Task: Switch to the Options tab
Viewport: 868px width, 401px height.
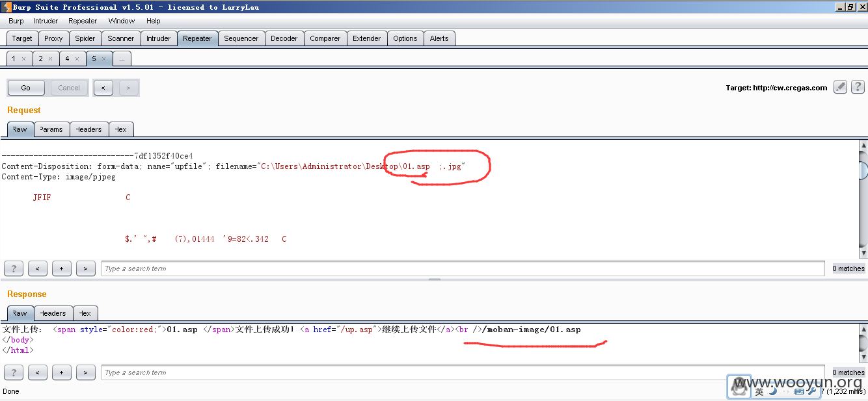Action: tap(405, 38)
